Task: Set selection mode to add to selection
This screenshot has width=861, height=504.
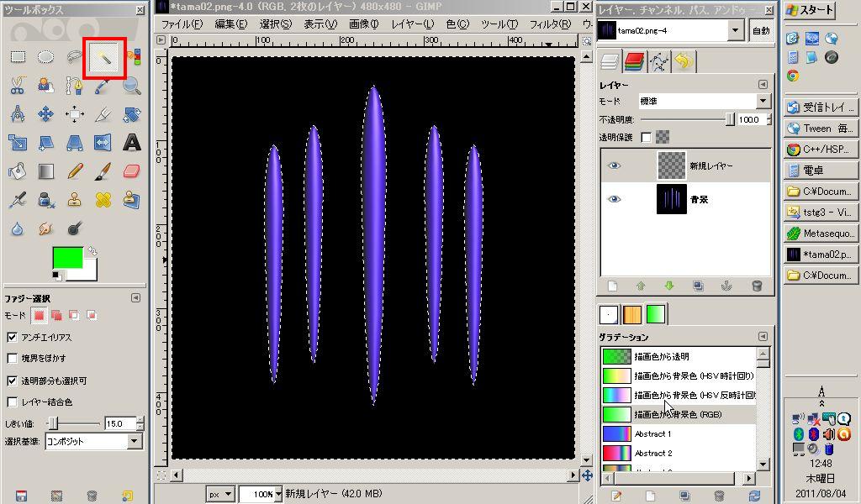Action: coord(56,315)
